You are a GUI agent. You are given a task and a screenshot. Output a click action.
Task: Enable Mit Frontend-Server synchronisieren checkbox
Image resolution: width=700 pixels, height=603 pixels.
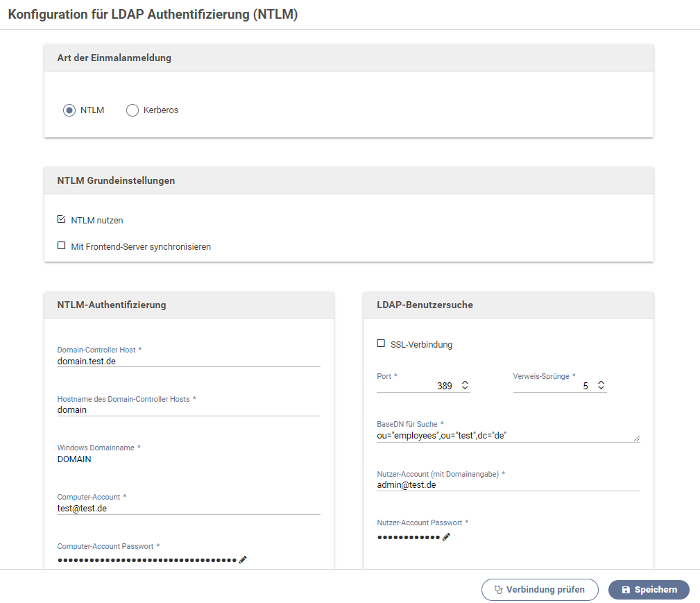[x=61, y=246]
